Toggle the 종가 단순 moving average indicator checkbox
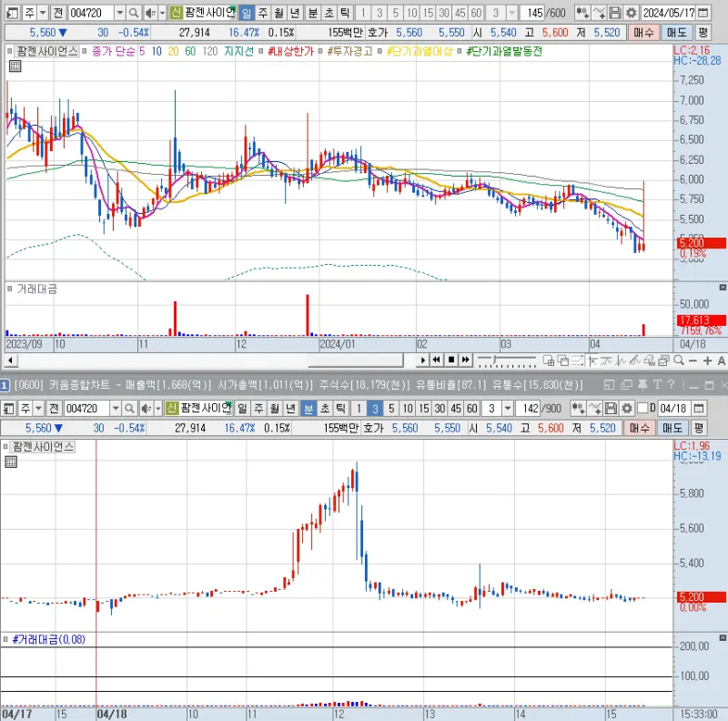This screenshot has height=721, width=728. 85,52
